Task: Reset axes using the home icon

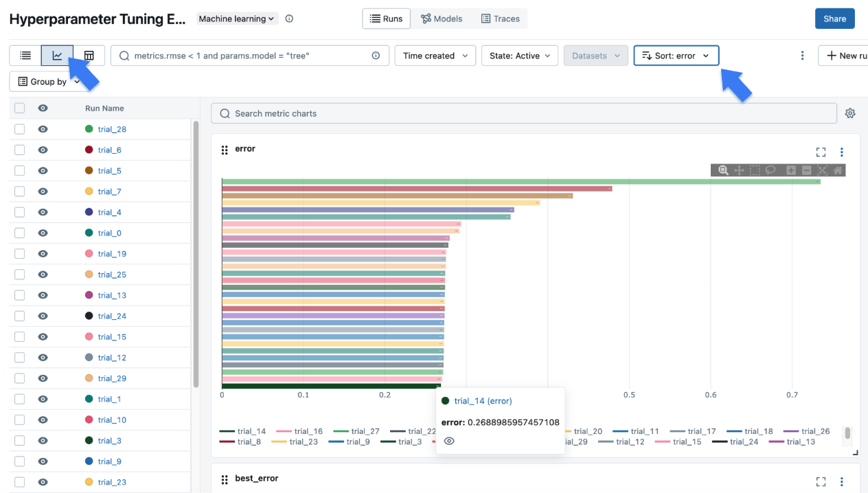Action: tap(838, 170)
